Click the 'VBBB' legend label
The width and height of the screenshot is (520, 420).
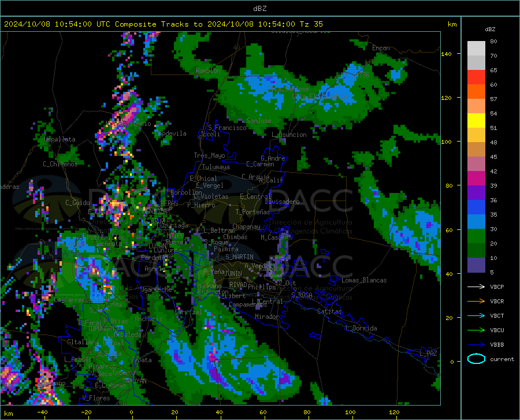point(497,345)
